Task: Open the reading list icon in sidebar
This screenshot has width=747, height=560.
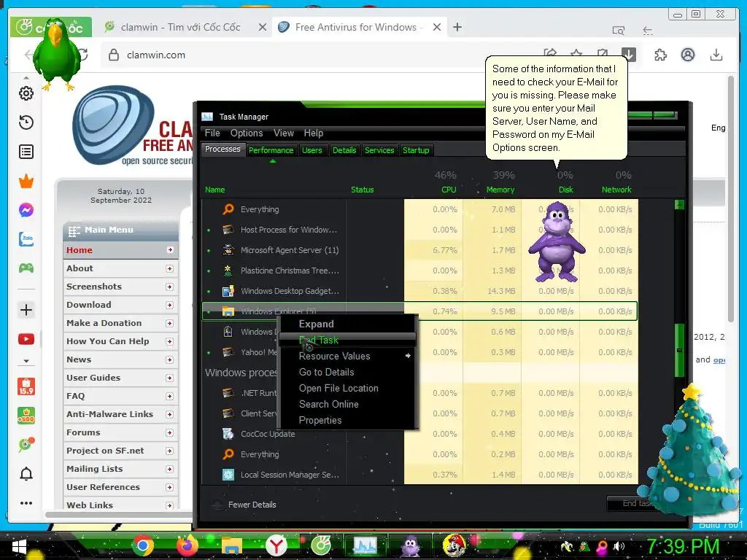Action: (x=26, y=152)
